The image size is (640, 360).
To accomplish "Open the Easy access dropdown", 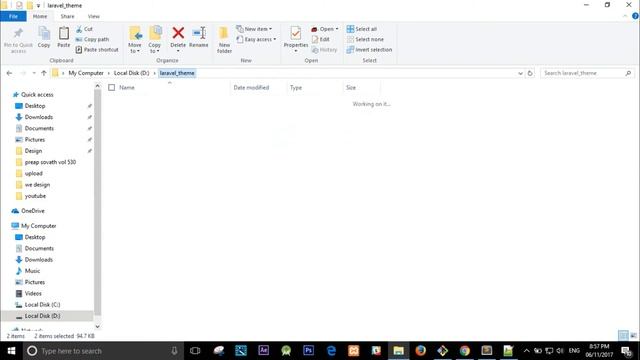I will 256,39.
